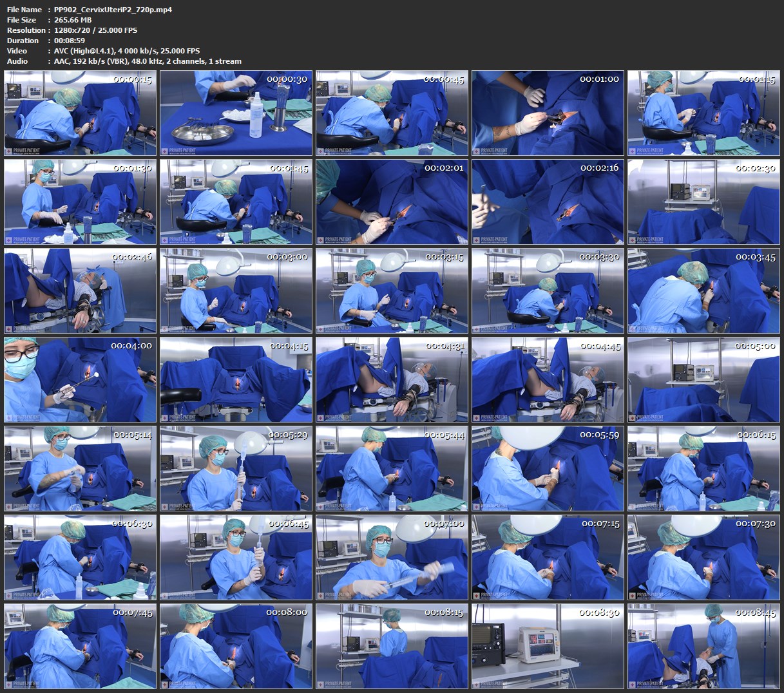Click the frame labeled 00:01:15
Screen dimensions: 784x693
(x=703, y=113)
